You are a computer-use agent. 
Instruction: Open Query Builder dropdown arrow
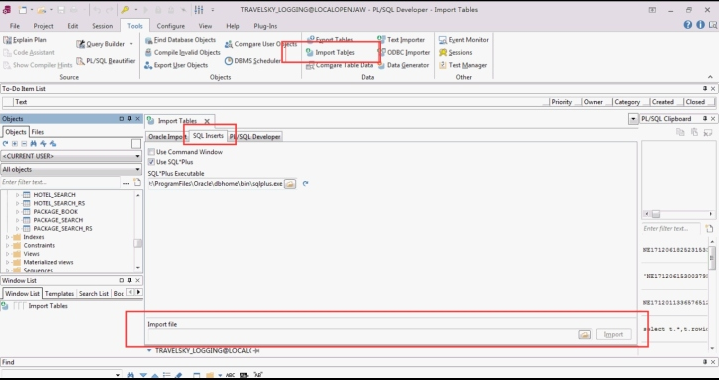click(x=131, y=44)
